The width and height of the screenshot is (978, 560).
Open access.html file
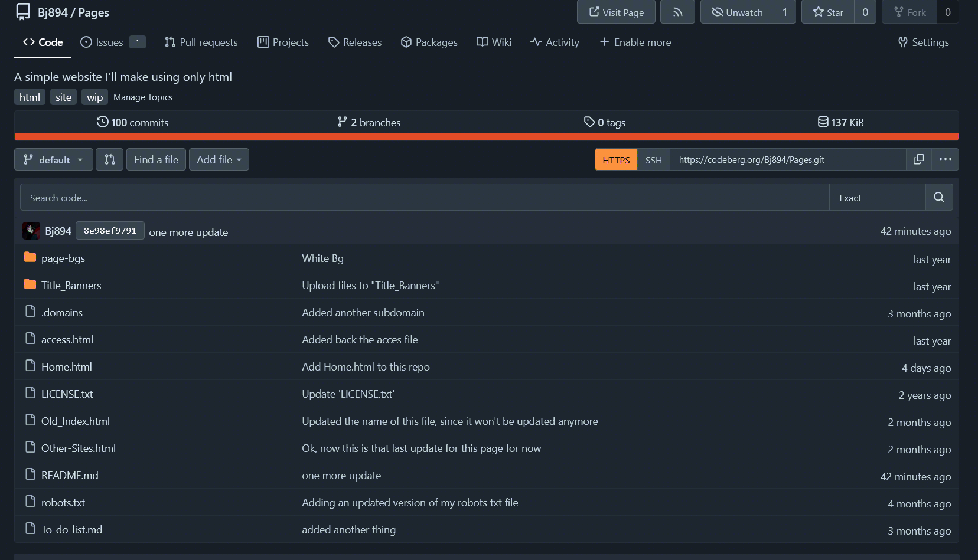pyautogui.click(x=67, y=339)
